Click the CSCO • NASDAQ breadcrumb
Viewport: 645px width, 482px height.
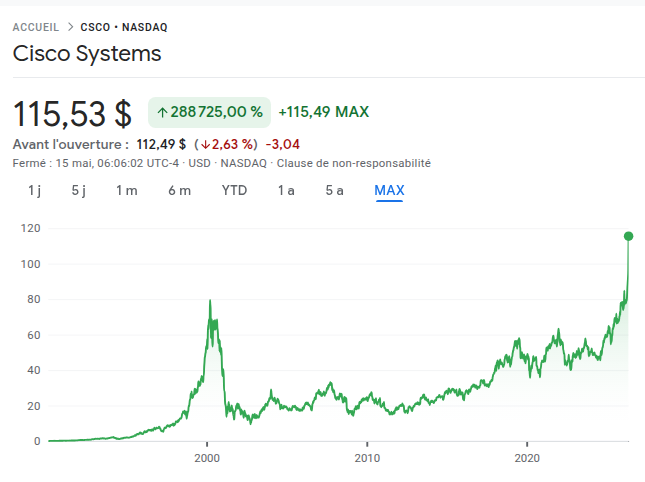(x=124, y=27)
